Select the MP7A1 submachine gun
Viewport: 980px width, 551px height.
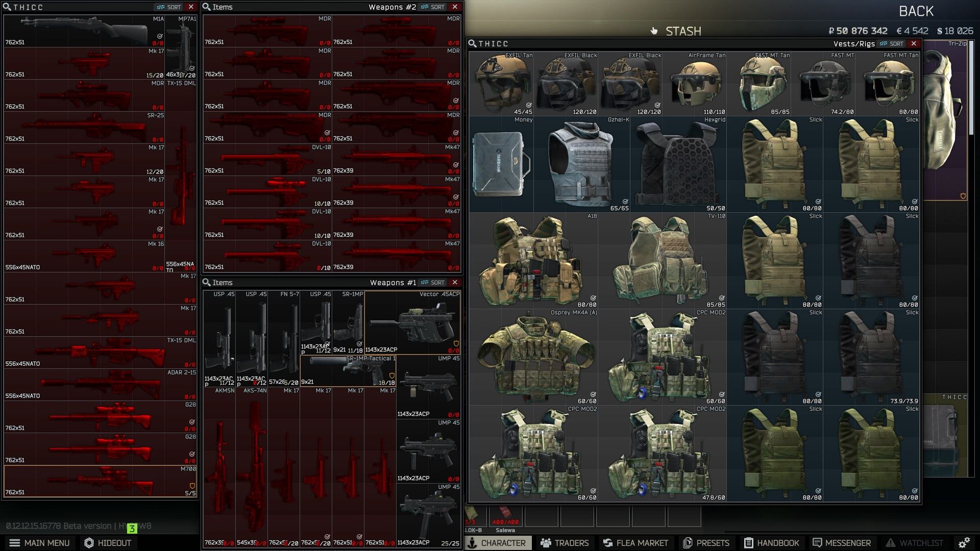(x=181, y=47)
